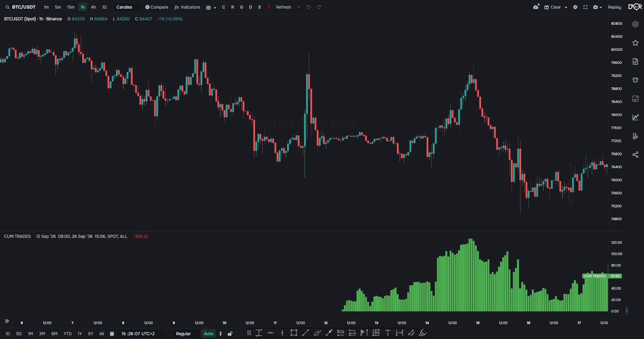Toggle Auto price scale mode
Viewport: 644px width, 339px height.
(x=208, y=334)
